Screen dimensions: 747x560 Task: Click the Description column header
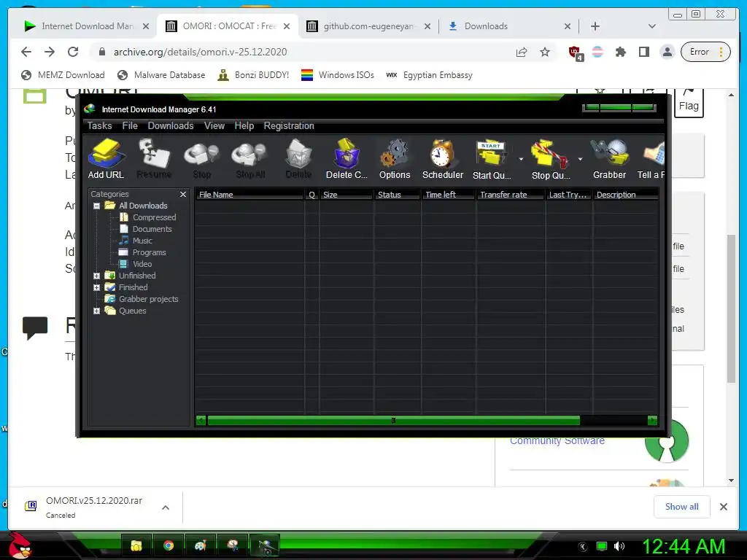pos(625,195)
